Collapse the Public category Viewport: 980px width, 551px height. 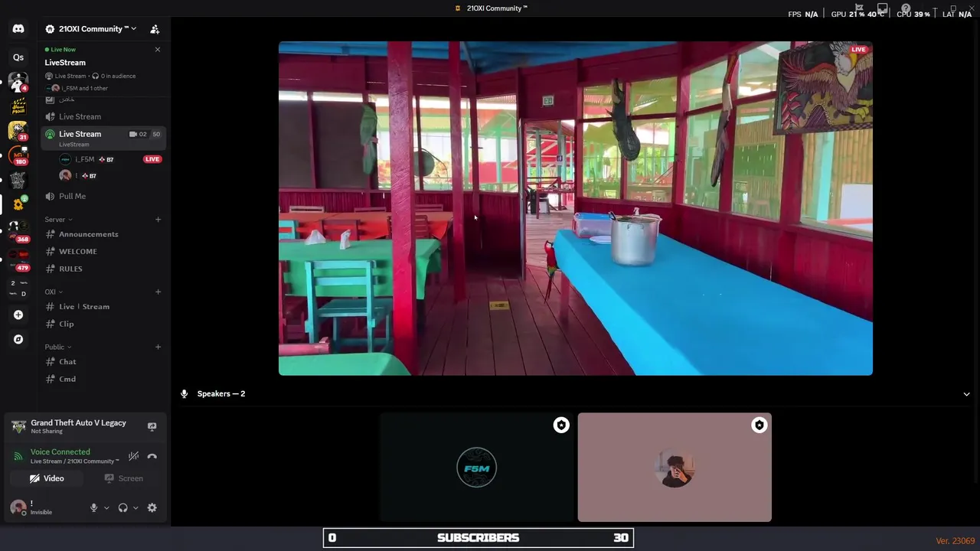point(57,347)
